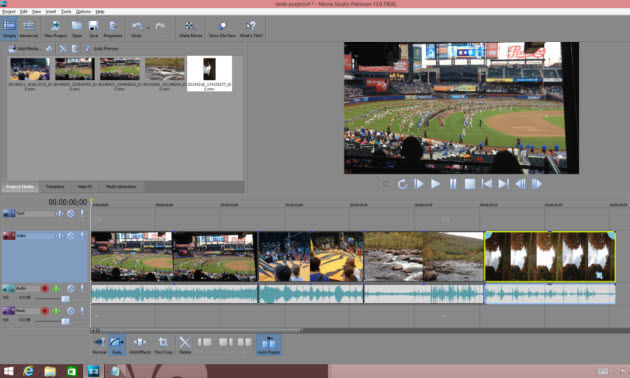Click the Pan/Crop tool icon

point(163,345)
